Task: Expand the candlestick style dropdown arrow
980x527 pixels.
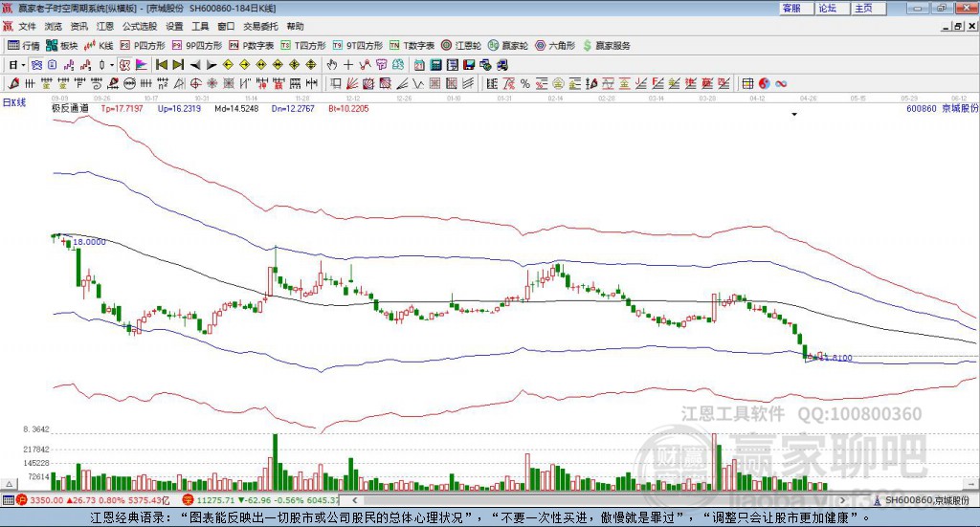Action: coord(112,65)
